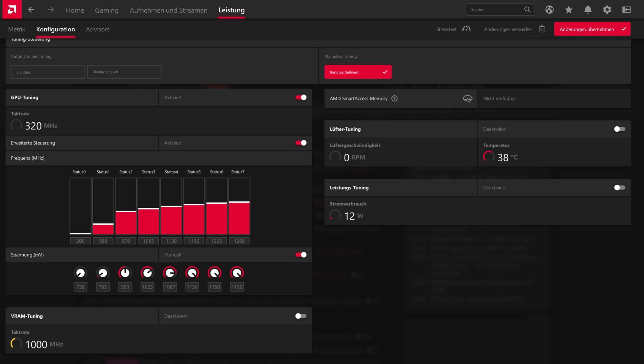Click the Status4 frequency slider bar
Screen dimensions: 644x364
tap(171, 206)
